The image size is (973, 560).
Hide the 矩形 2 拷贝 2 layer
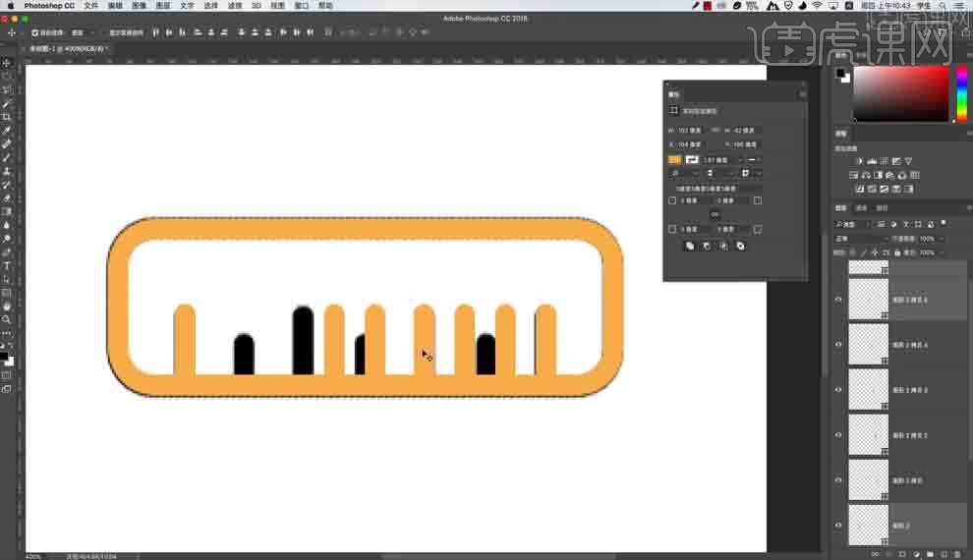838,435
